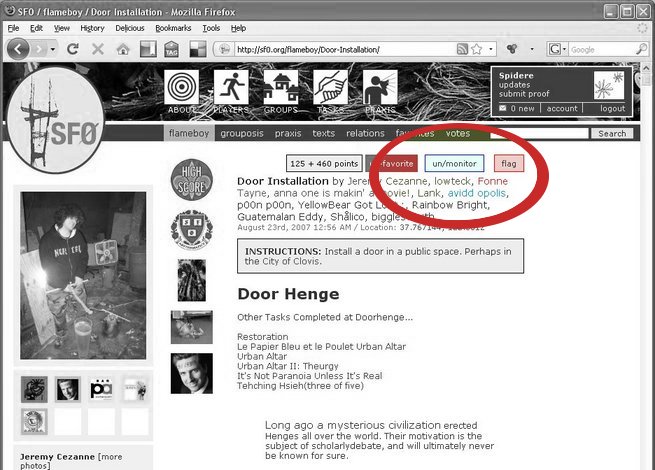Screen dimensions: 655x470
Task: Open the Tools menu
Action: pos(211,28)
